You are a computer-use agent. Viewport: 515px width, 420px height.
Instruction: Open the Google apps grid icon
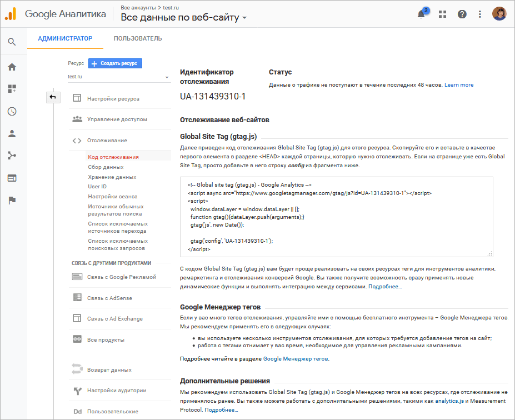click(x=442, y=14)
